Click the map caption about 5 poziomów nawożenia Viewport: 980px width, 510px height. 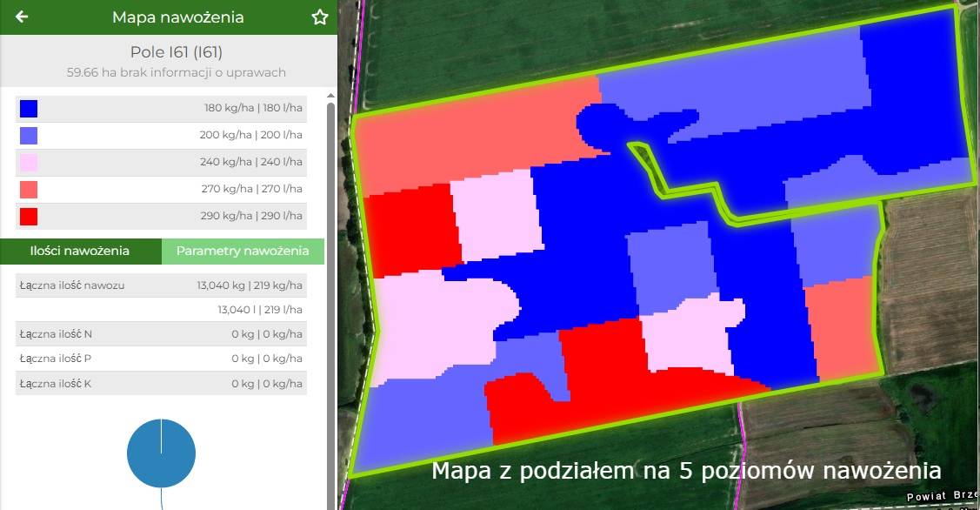coord(686,472)
